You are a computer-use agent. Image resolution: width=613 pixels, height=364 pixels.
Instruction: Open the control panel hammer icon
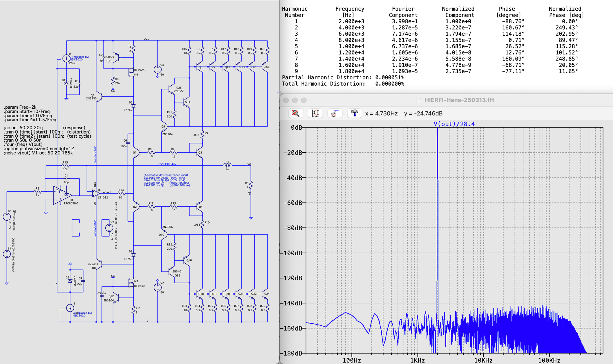point(355,113)
